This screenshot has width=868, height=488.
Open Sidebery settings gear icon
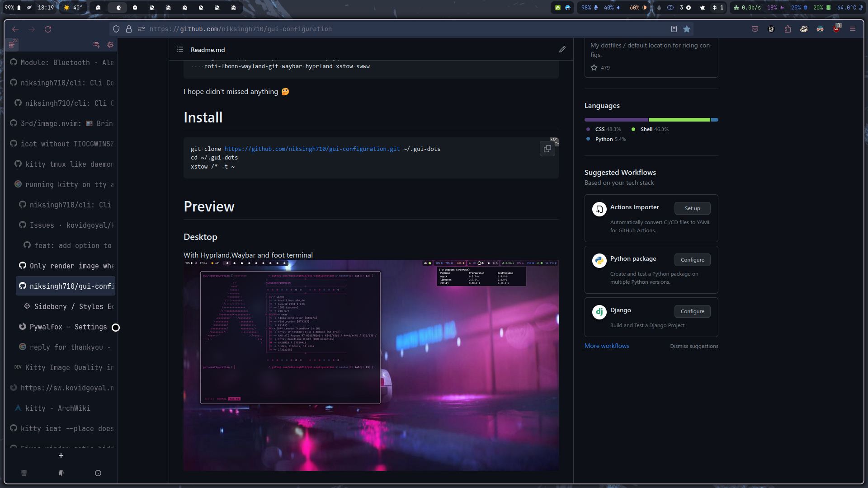110,45
